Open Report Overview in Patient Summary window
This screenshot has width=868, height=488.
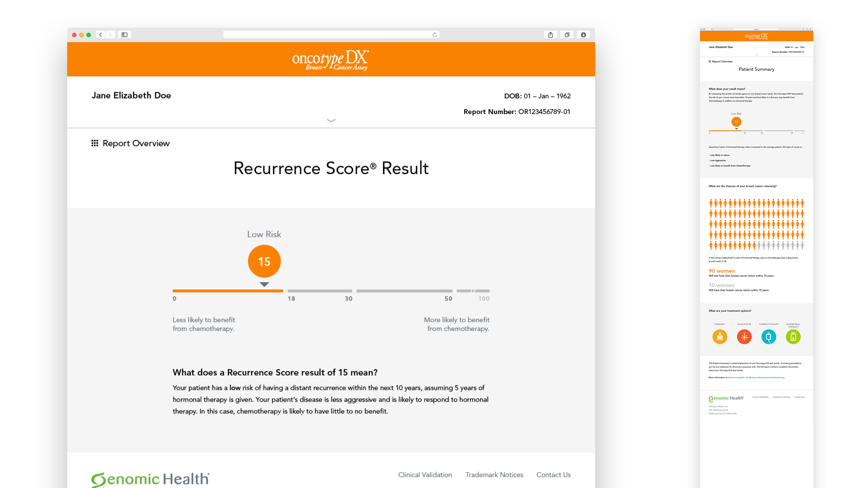(721, 62)
